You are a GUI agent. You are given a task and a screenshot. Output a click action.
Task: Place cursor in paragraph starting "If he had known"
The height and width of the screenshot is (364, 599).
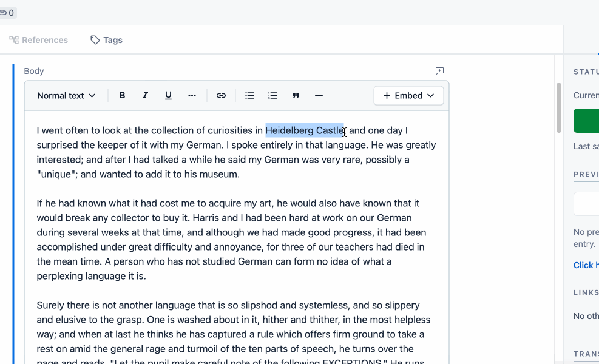(x=231, y=240)
